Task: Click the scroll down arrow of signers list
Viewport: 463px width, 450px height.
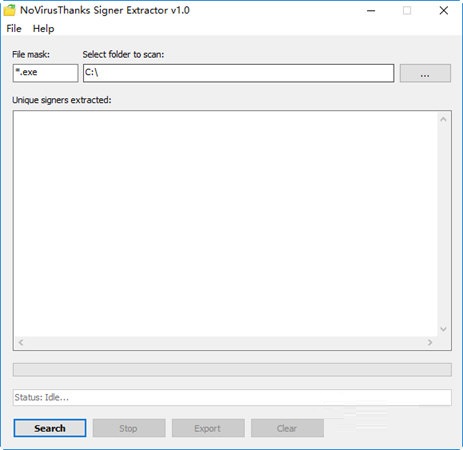Action: pos(443,329)
